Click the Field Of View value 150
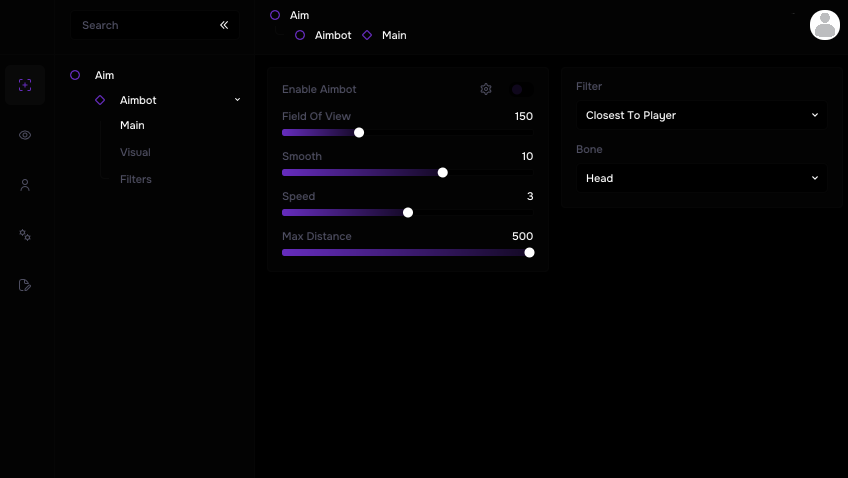Image resolution: width=848 pixels, height=478 pixels. click(524, 116)
